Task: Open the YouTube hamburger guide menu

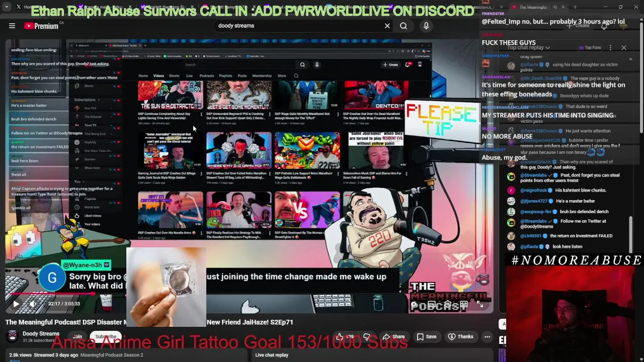Action: [x=12, y=26]
